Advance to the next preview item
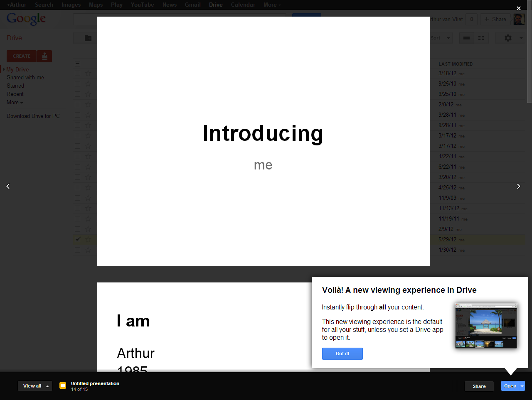The width and height of the screenshot is (532, 400). coord(519,187)
